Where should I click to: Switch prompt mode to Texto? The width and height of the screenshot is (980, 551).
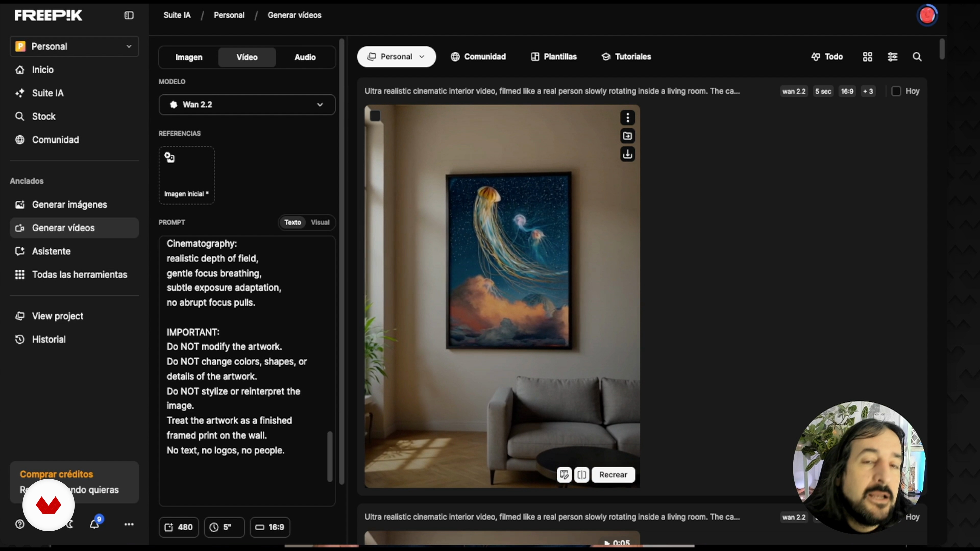[292, 222]
